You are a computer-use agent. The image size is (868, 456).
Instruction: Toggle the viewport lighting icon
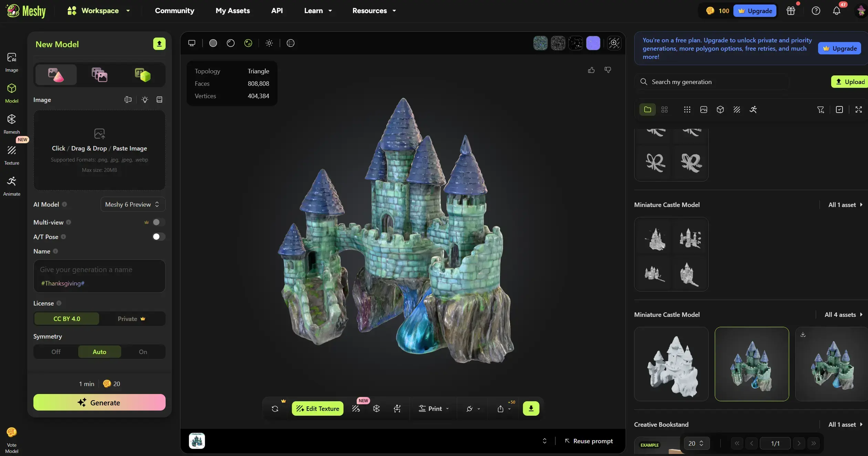269,43
